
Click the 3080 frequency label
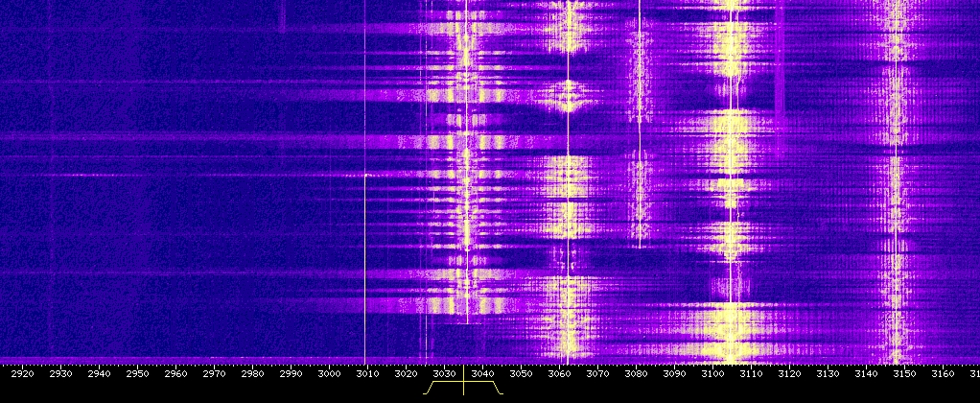(637, 374)
